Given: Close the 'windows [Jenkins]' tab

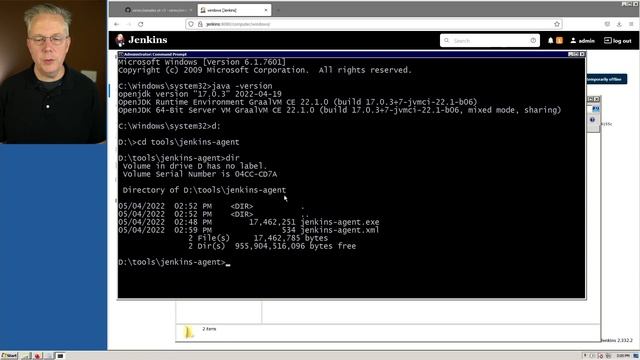Looking at the screenshot, I should (266, 10).
